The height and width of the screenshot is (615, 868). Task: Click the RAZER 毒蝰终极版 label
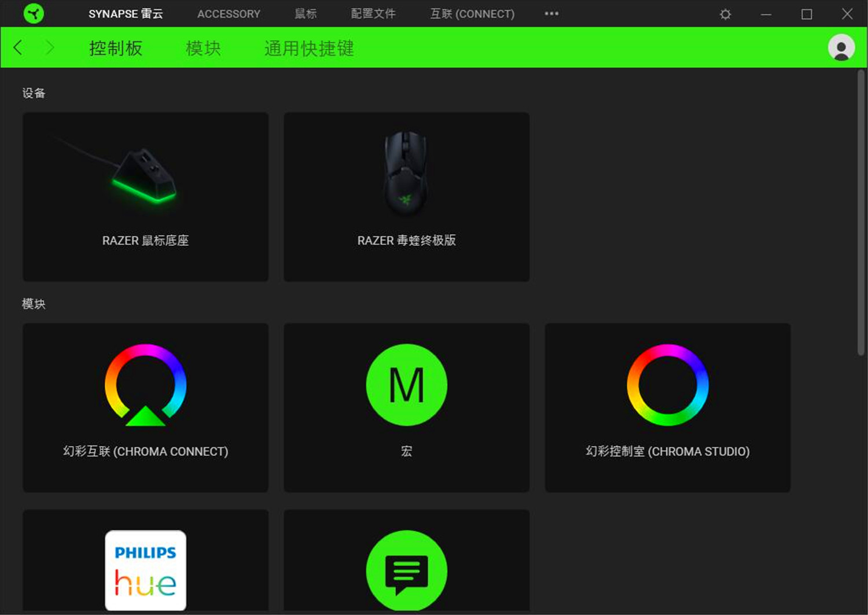tap(407, 241)
